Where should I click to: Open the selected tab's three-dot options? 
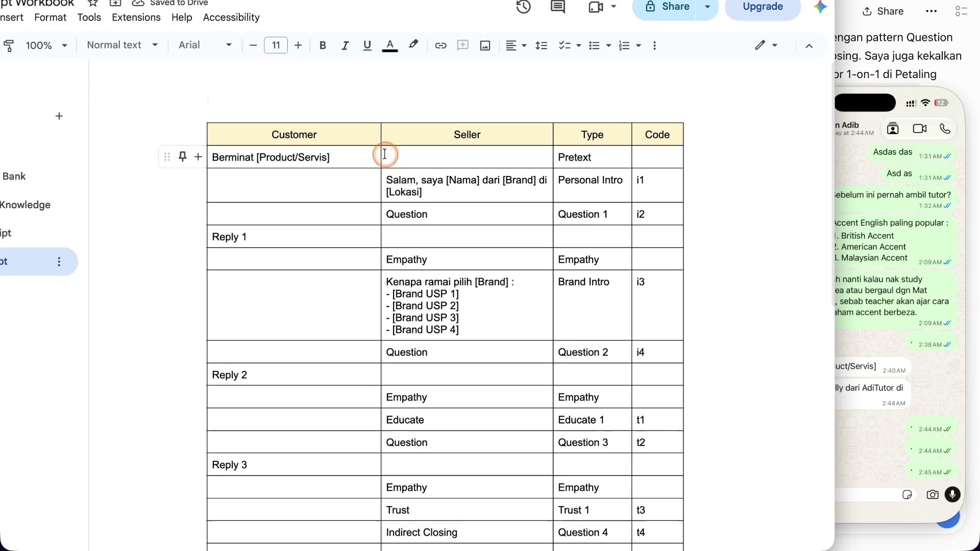[59, 262]
